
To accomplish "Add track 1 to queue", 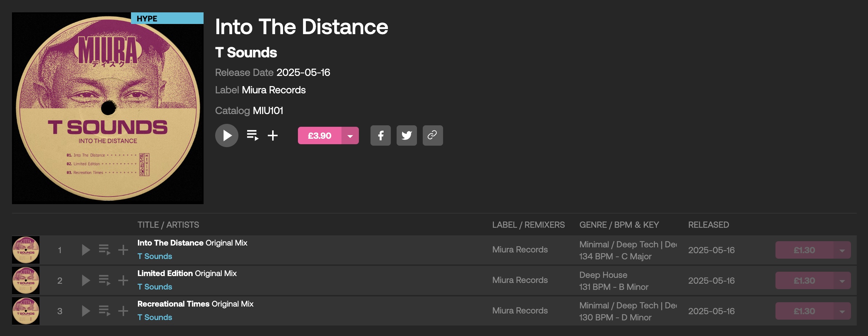I will tap(105, 250).
